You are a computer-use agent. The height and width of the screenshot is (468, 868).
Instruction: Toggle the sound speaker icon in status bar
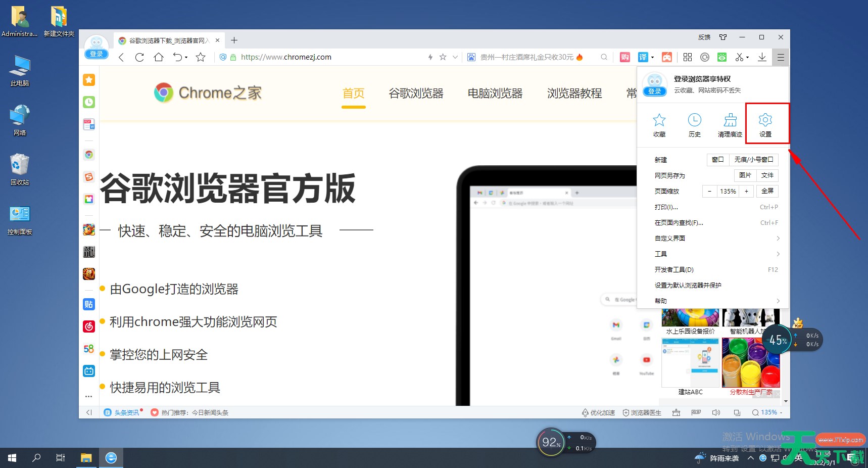point(716,412)
